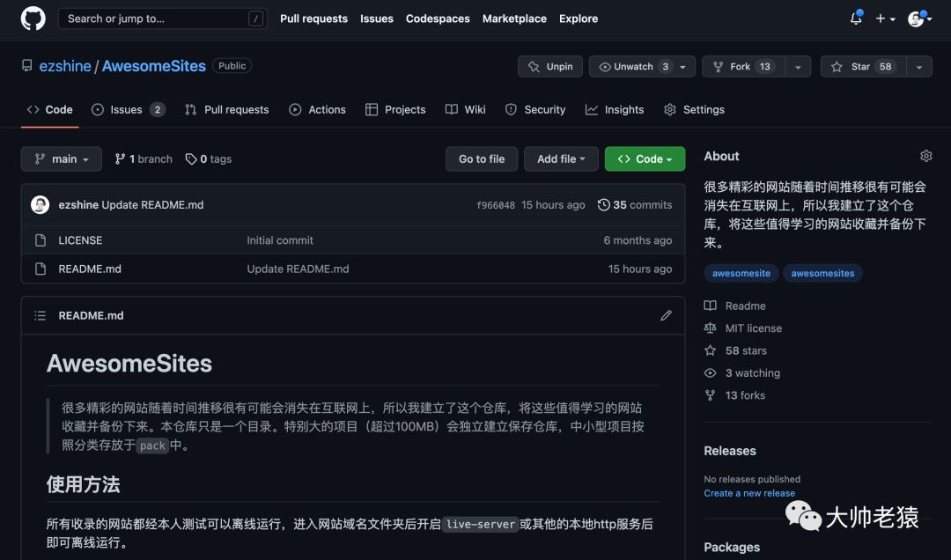Click the Unpin button
Screen dimensions: 951x560
click(x=550, y=66)
